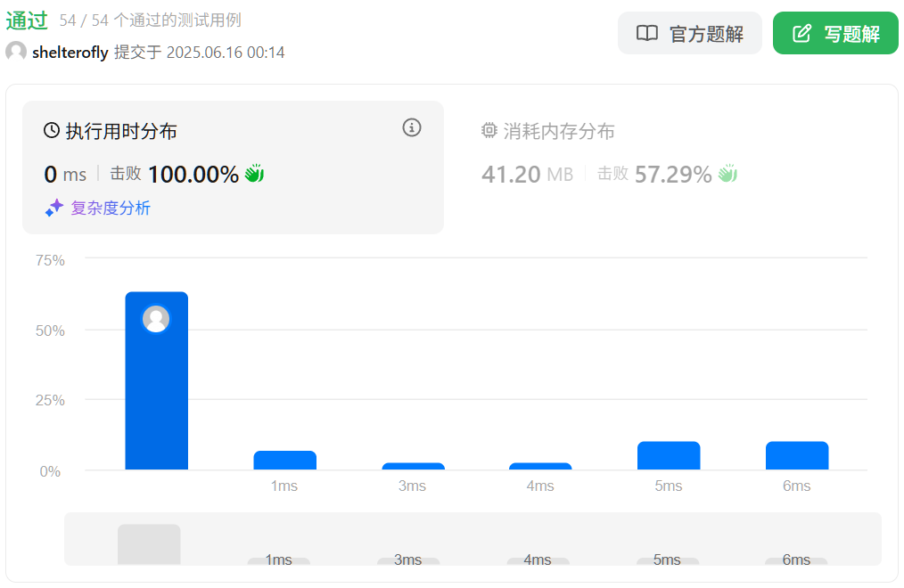Click the 50% y-axis label
This screenshot has height=588, width=904.
coord(50,331)
